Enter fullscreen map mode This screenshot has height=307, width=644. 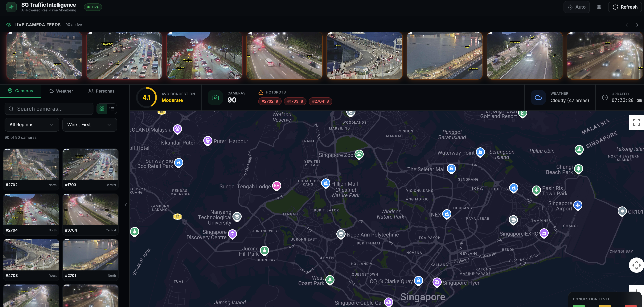coord(636,122)
